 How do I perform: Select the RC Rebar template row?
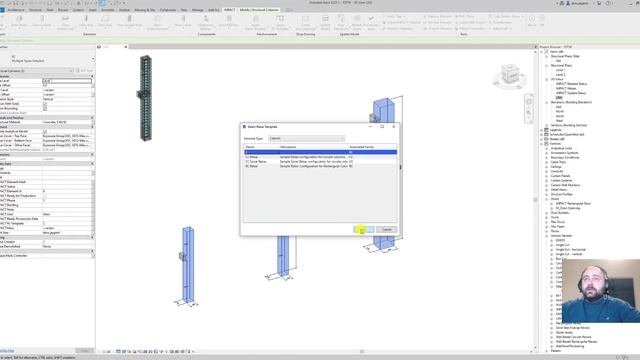320,166
